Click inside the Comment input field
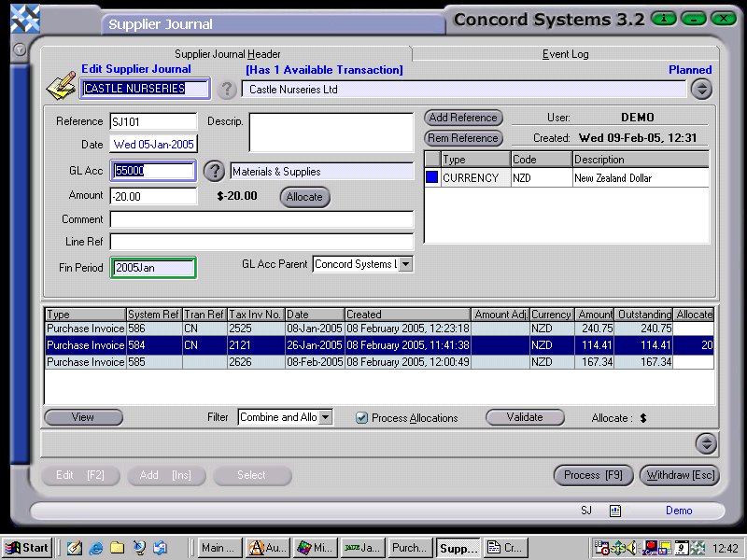This screenshot has height=560, width=747. [x=261, y=219]
